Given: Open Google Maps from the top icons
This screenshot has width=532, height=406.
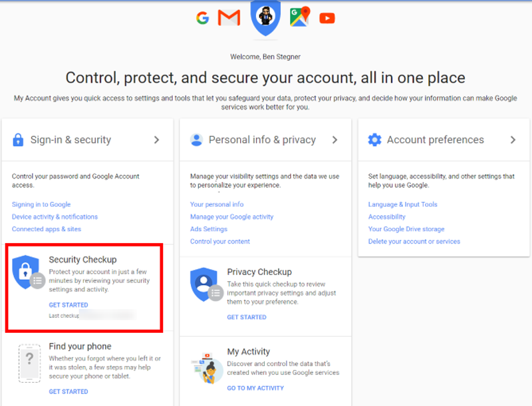Looking at the screenshot, I should [x=298, y=17].
